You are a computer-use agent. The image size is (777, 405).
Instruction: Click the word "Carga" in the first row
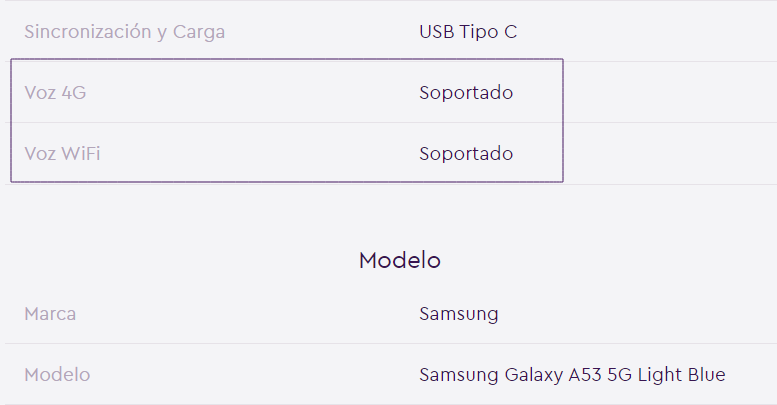[199, 31]
